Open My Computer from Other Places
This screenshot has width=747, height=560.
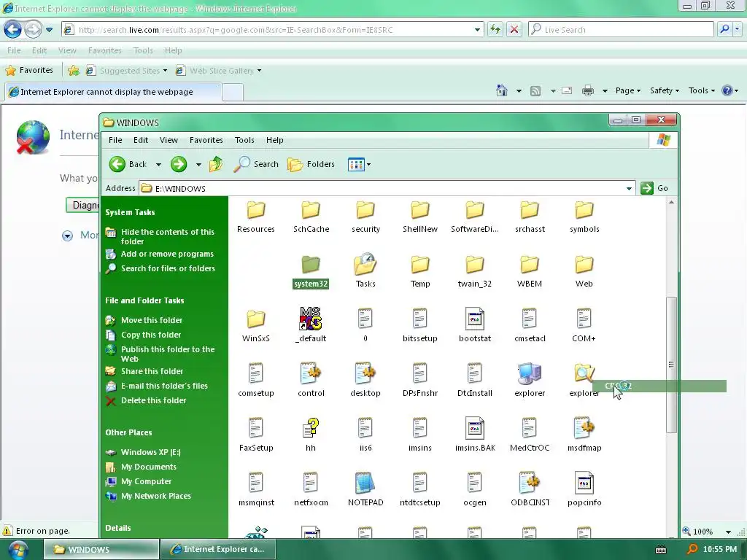146,481
